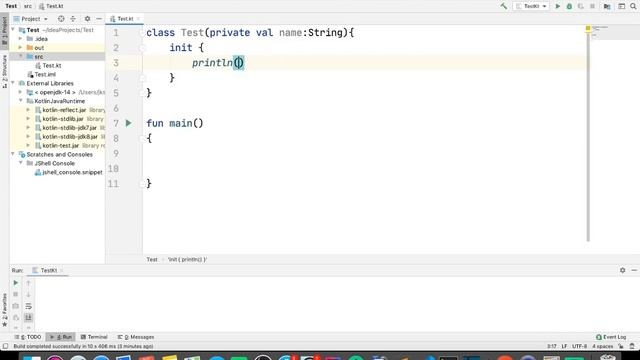
Task: Click the Stop button in top toolbar
Action: [592, 6]
